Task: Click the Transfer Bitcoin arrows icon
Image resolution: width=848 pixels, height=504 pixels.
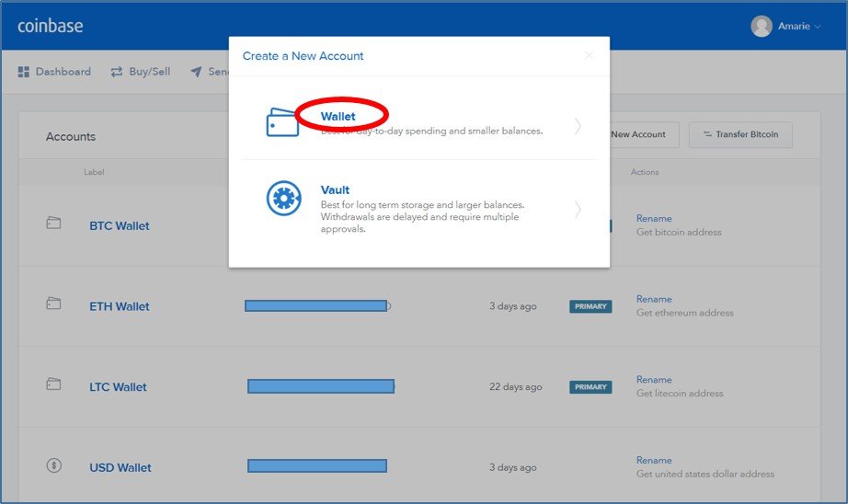Action: coord(707,134)
